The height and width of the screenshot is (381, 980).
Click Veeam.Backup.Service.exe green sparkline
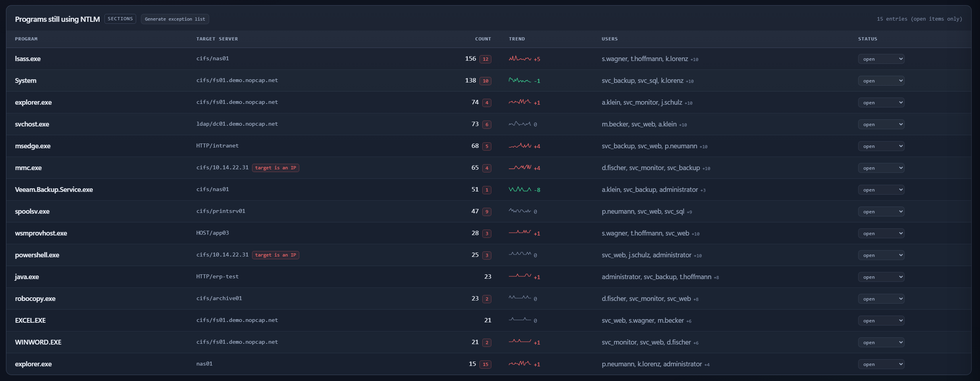coord(520,190)
